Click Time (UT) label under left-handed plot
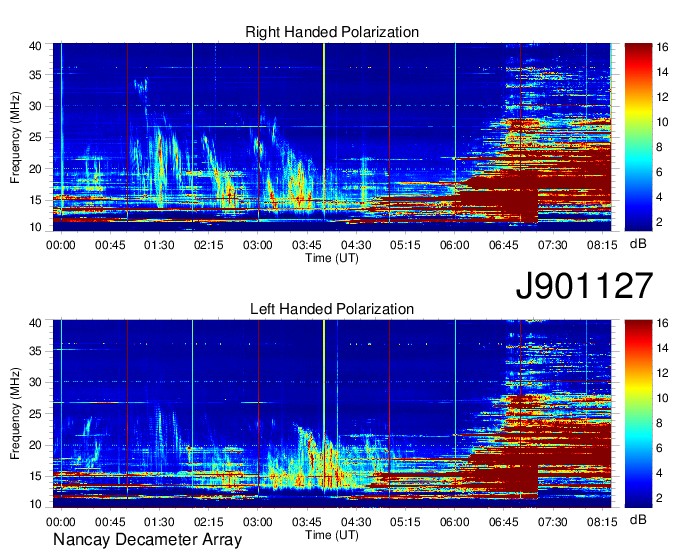Screen dimensions: 680x552 click(332, 535)
